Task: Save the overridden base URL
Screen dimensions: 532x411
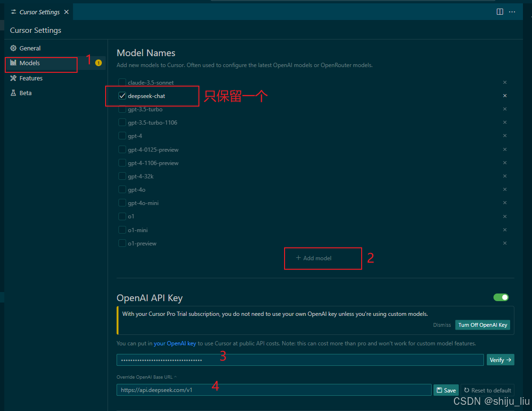Action: point(446,391)
